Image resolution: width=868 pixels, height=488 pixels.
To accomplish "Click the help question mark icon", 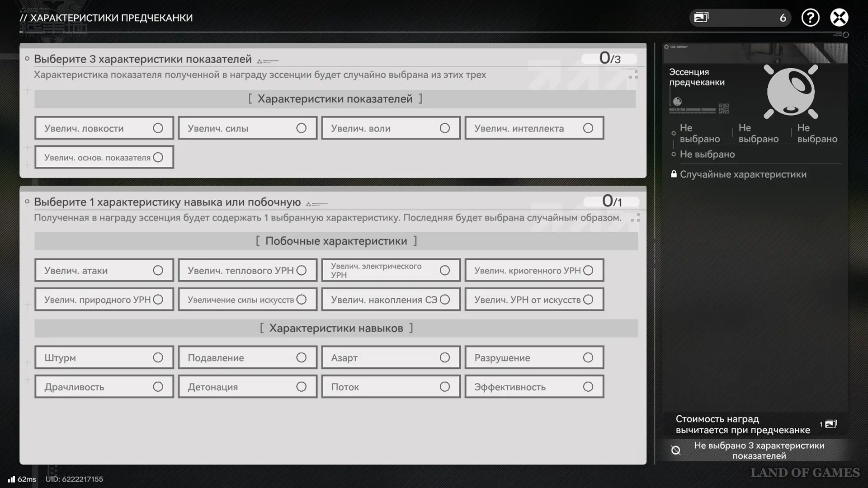I will click(x=810, y=18).
